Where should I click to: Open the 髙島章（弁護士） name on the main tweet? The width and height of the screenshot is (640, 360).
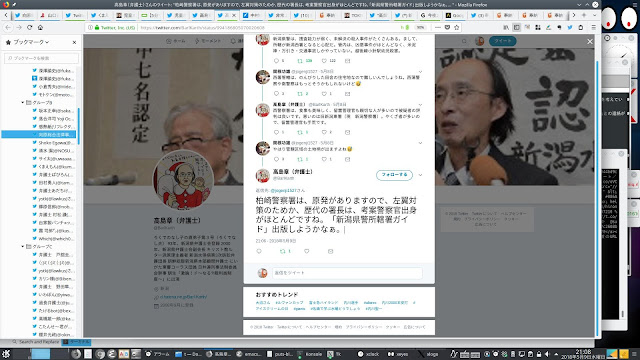(293, 172)
